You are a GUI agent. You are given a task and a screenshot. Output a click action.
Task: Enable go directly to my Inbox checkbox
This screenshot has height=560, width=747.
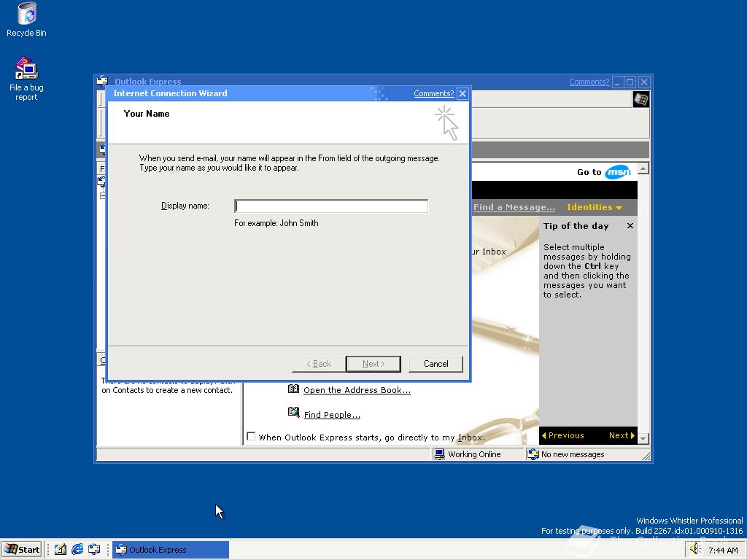[x=251, y=436]
